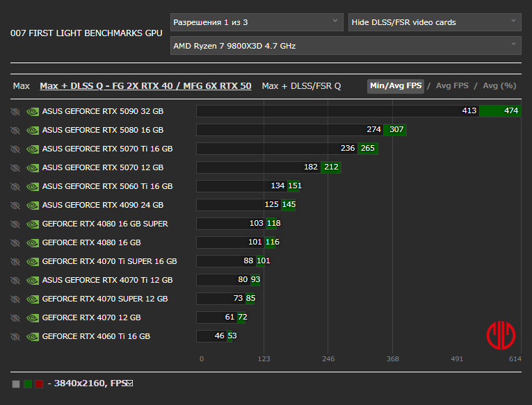Click the green legend color swatch

pos(28,384)
